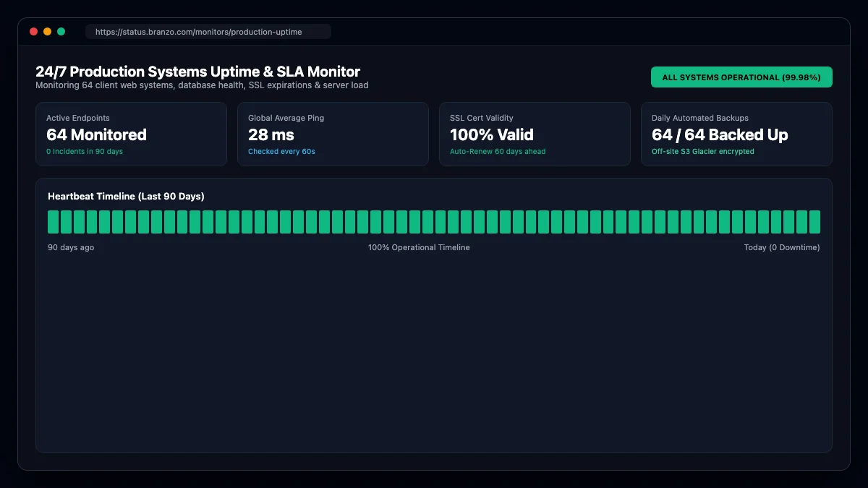Click the ALL SYSTEMS OPERATIONAL (99.98%) badge

pos(741,77)
